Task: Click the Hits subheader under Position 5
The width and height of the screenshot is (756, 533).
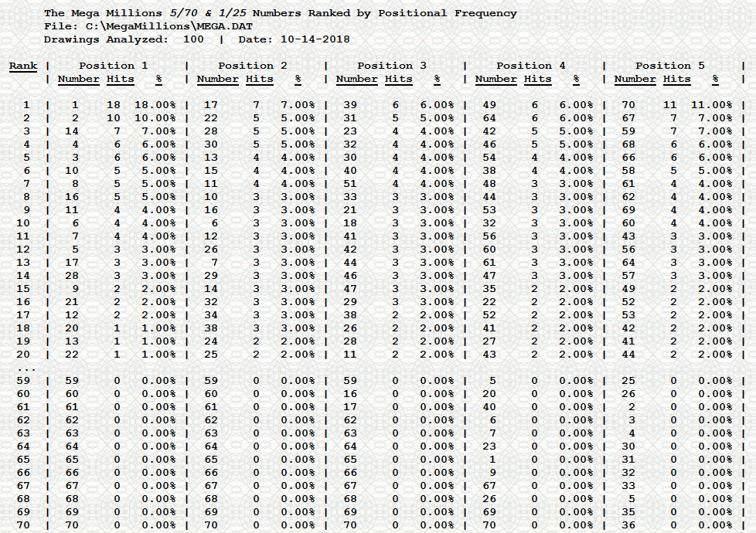Action: 676,79
